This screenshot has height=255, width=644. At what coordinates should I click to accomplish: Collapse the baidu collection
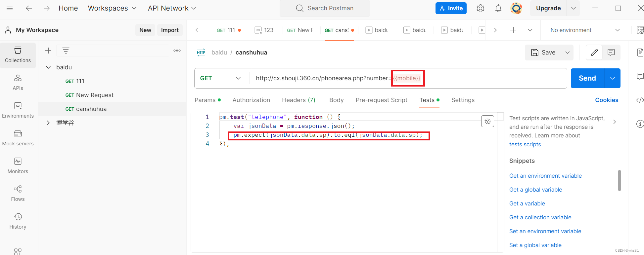click(x=48, y=67)
